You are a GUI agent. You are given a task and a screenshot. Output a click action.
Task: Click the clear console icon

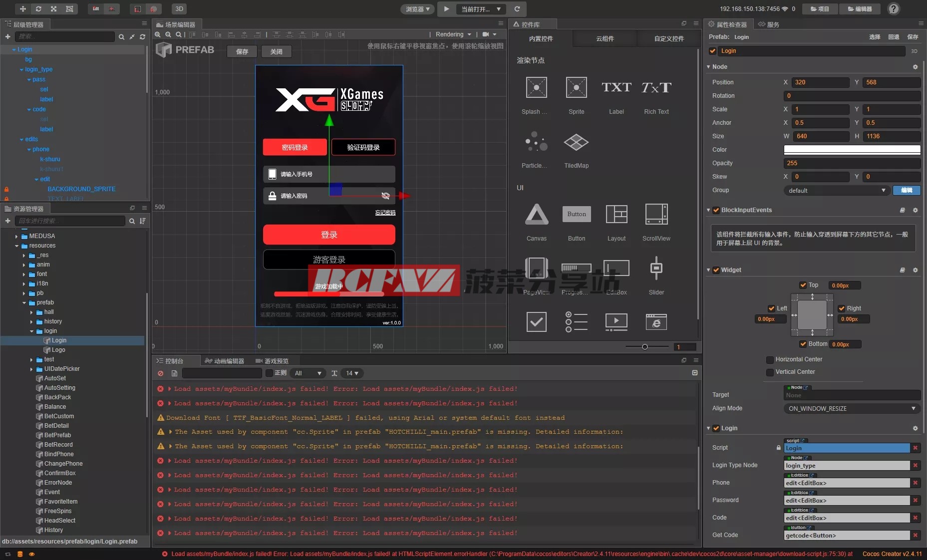point(160,373)
